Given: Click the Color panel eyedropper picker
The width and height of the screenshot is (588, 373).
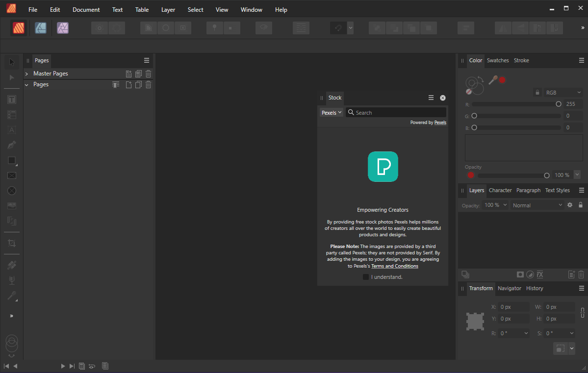Looking at the screenshot, I should 493,79.
